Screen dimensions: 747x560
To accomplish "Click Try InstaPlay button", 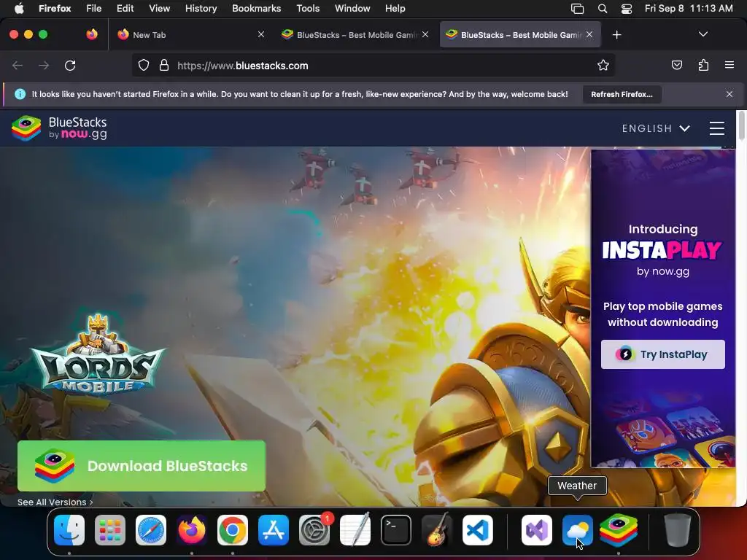I will point(662,354).
